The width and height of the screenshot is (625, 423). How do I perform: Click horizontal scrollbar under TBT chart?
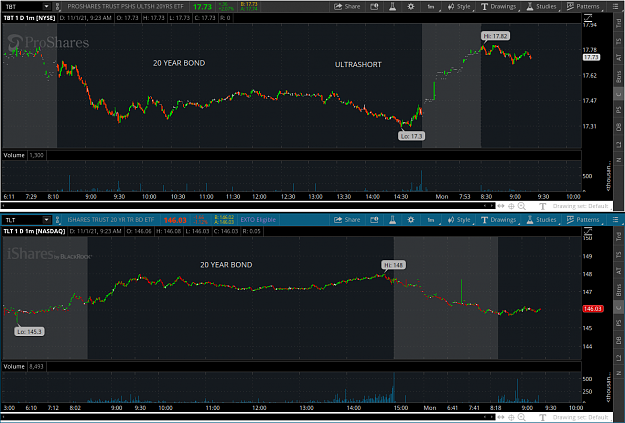coord(248,206)
